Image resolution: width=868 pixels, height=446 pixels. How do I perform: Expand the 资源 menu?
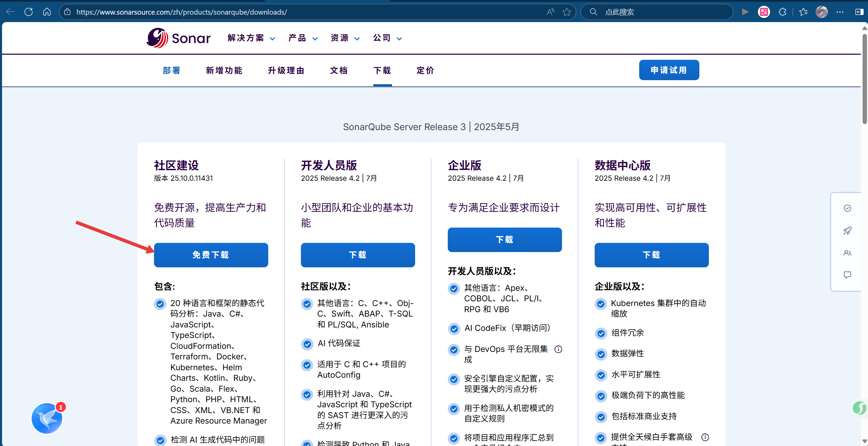pos(345,38)
